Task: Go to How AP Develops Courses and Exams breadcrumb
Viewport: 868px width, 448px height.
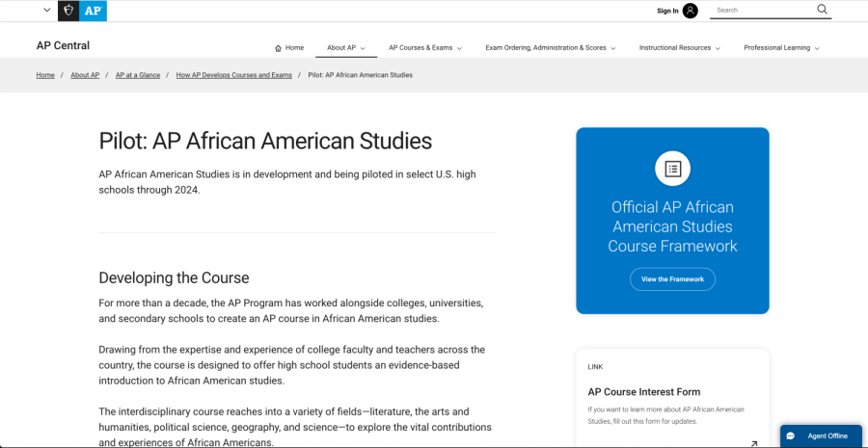Action: (233, 75)
